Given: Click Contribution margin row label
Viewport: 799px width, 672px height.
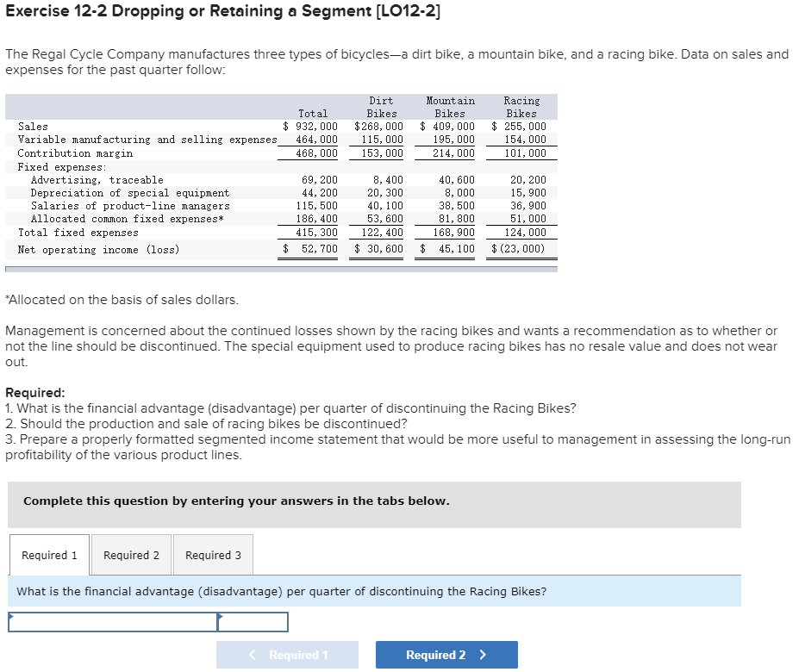Looking at the screenshot, I should [x=75, y=153].
